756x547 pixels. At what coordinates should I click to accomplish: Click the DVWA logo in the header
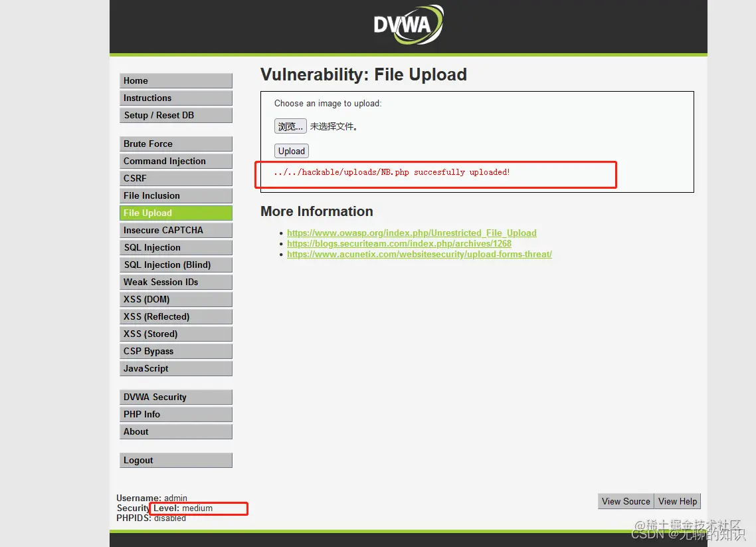409,25
